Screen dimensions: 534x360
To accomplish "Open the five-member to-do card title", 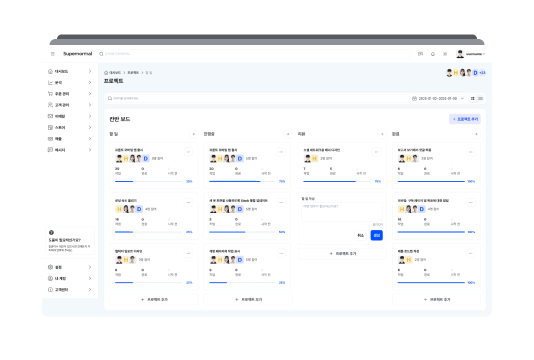I will click(x=129, y=150).
